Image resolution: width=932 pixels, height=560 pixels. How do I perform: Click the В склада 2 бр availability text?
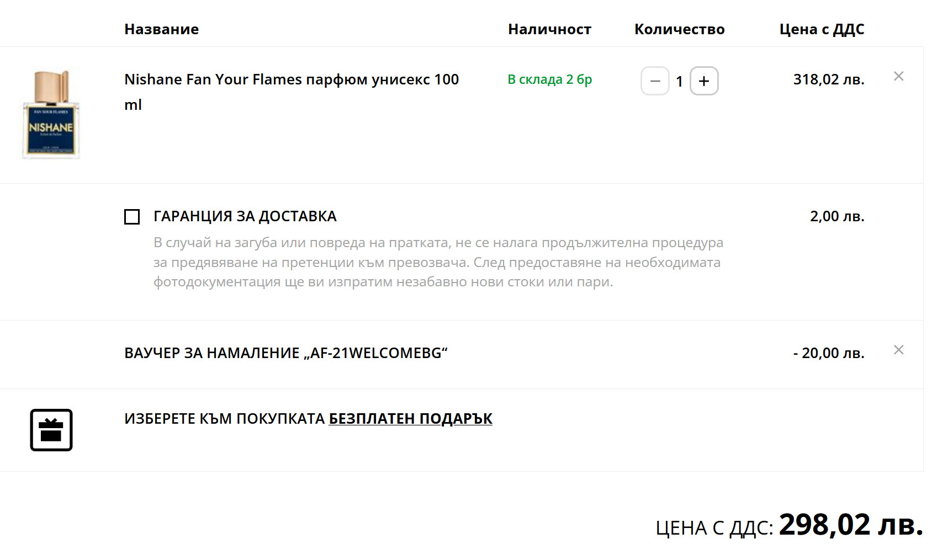click(549, 79)
